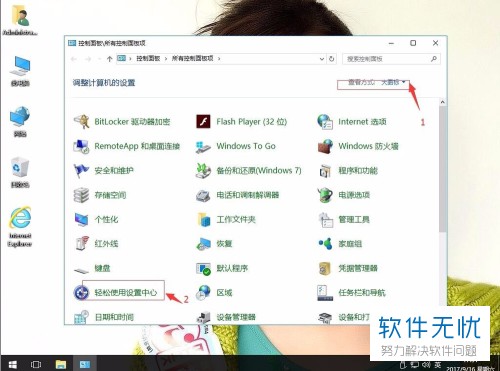Click the 轻松使用设置中心 icon
Image resolution: width=500 pixels, height=371 pixels.
point(81,293)
